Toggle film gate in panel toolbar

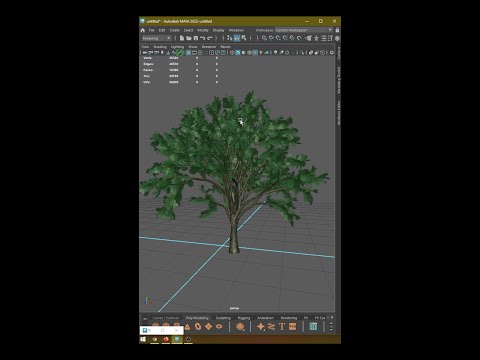point(194,52)
